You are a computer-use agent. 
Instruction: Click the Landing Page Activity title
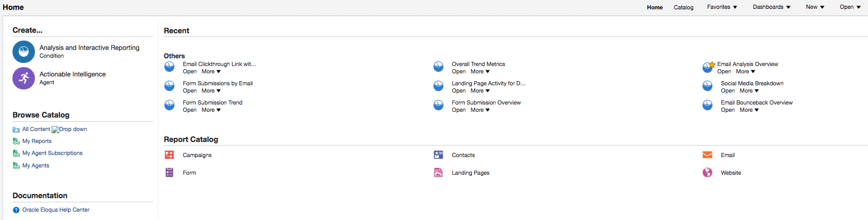[x=489, y=84]
